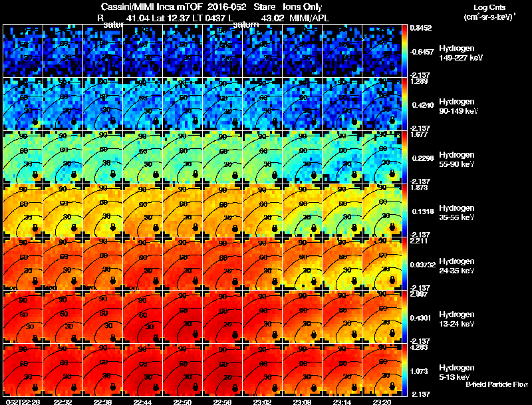Click the 23:02 time label
The height and width of the screenshot is (405, 532).
coord(262,402)
